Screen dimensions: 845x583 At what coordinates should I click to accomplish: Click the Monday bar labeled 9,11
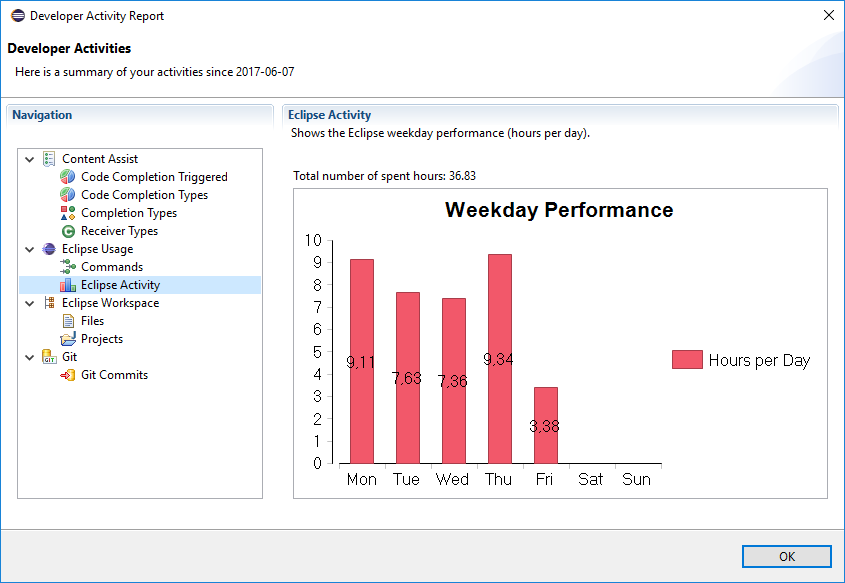point(362,362)
